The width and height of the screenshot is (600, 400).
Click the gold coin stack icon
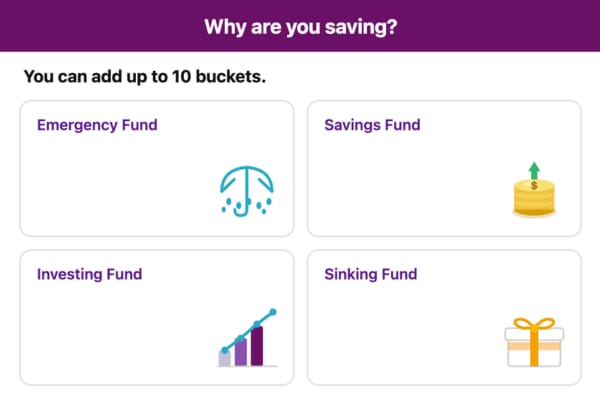pos(534,197)
